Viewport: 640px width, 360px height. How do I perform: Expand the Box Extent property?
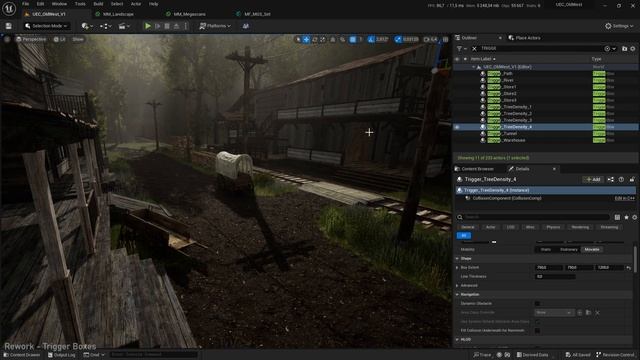(457, 267)
